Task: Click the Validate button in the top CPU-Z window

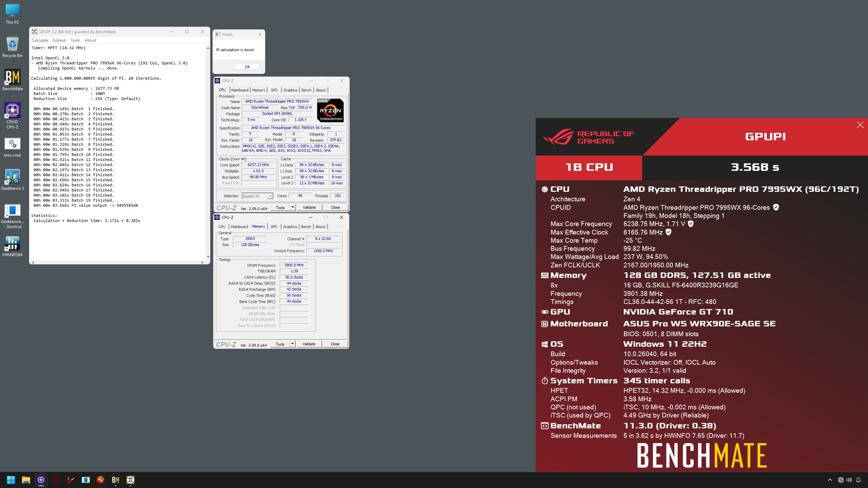Action: click(309, 207)
